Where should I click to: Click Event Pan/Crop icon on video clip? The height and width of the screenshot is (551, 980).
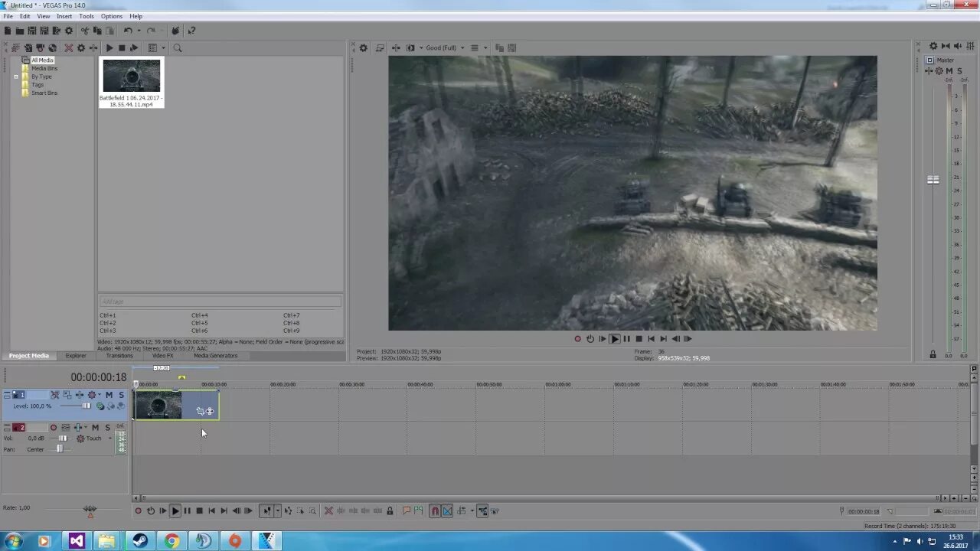(x=200, y=411)
